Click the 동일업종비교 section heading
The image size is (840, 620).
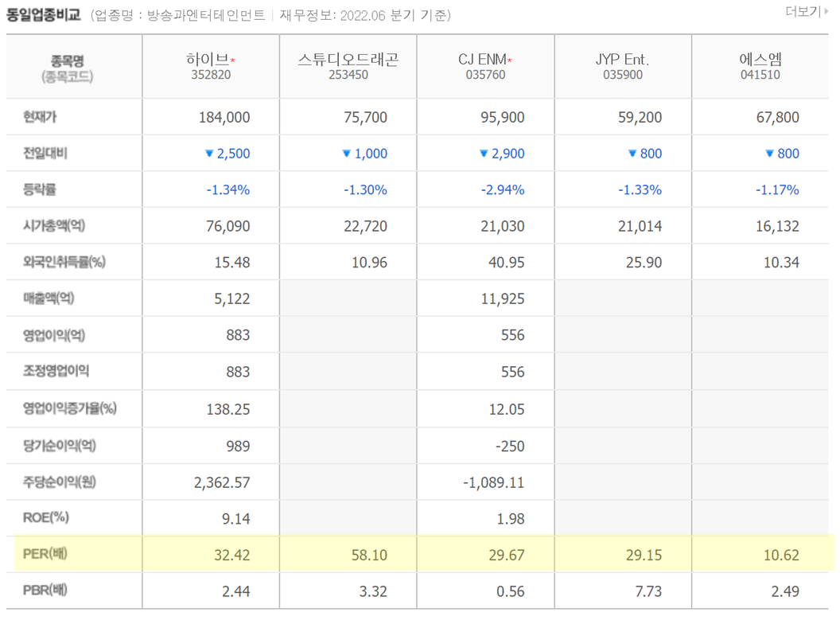[x=44, y=14]
